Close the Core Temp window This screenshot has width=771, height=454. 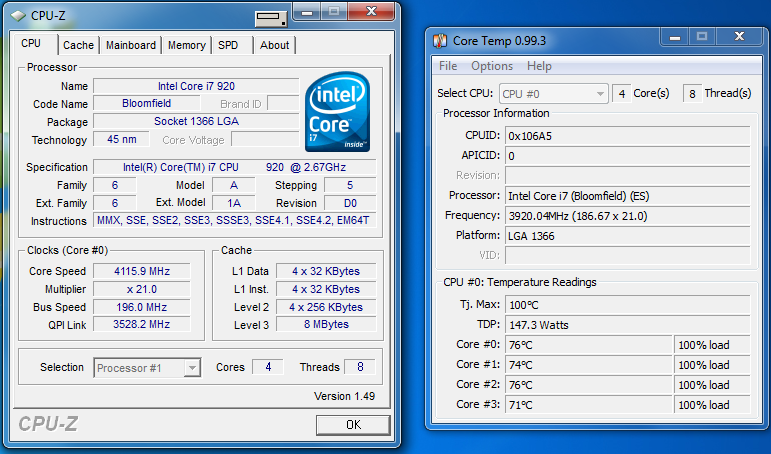coord(738,37)
